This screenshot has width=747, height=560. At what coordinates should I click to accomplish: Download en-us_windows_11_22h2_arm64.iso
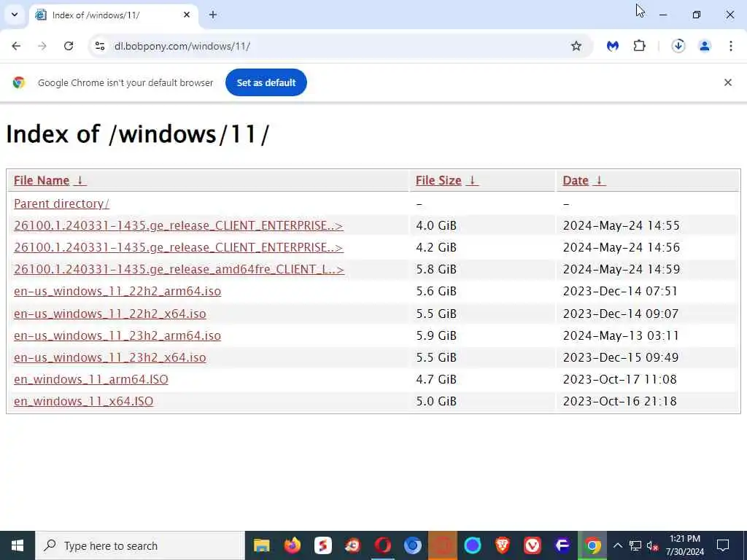(117, 291)
